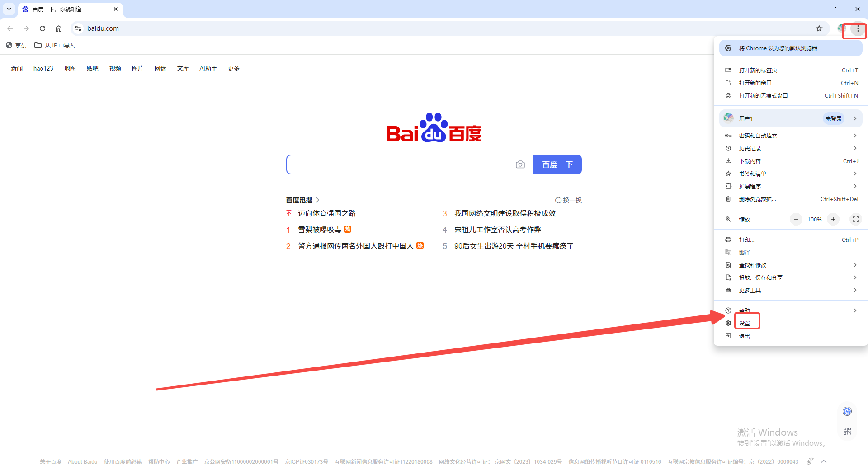This screenshot has width=868, height=470.
Task: Set Chrome as default browser banner
Action: 791,48
